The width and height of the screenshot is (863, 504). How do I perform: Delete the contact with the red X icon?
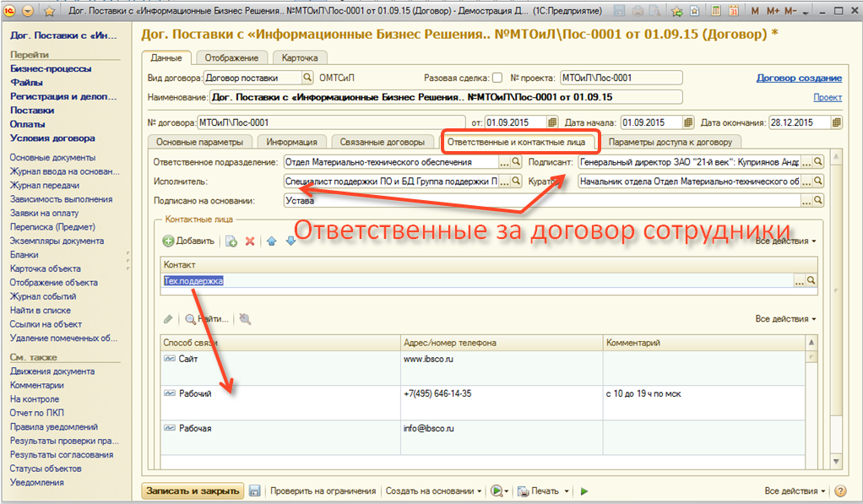250,241
